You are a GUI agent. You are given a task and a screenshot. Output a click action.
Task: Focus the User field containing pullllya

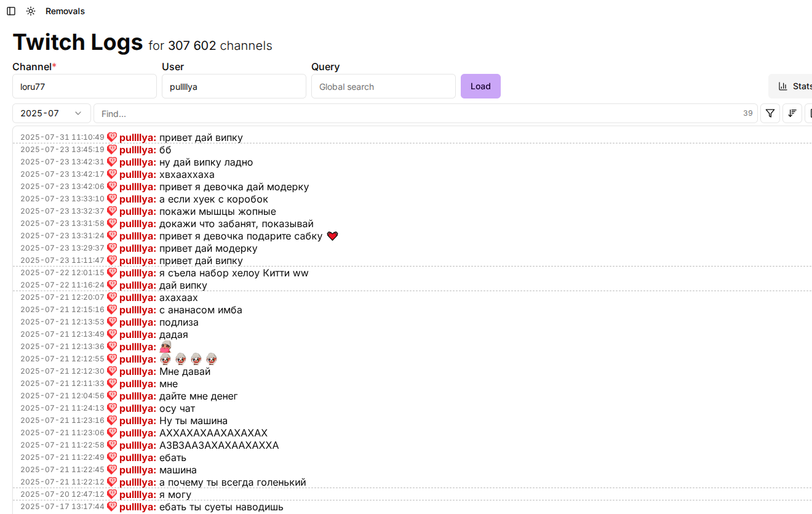pyautogui.click(x=234, y=86)
